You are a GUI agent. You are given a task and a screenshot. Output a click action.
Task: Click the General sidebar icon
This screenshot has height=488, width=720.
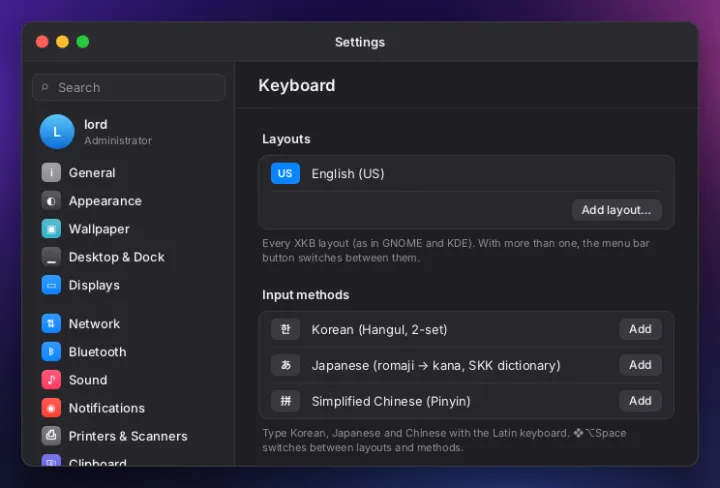(x=51, y=173)
